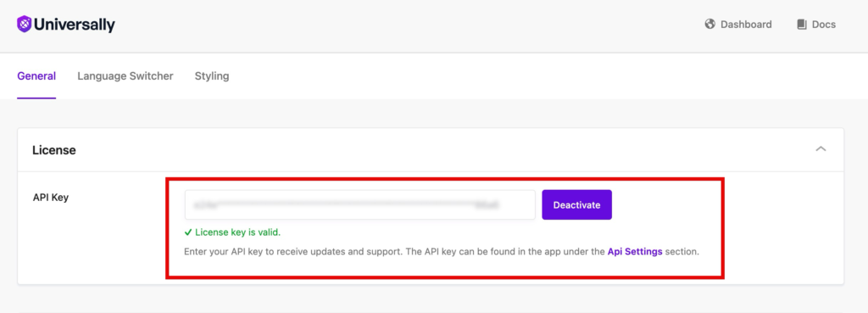The height and width of the screenshot is (313, 868).
Task: Click the Deactivate button
Action: (x=576, y=205)
